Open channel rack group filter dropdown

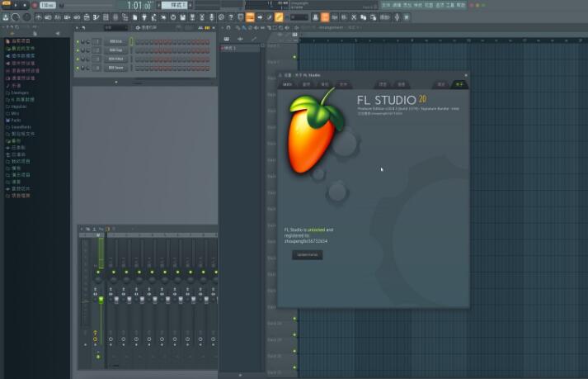click(x=115, y=28)
